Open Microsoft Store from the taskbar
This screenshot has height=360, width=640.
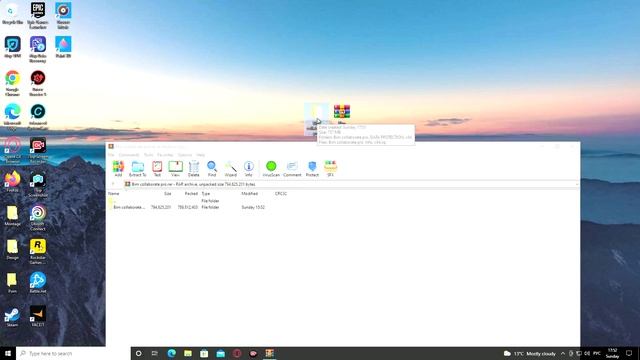point(204,353)
